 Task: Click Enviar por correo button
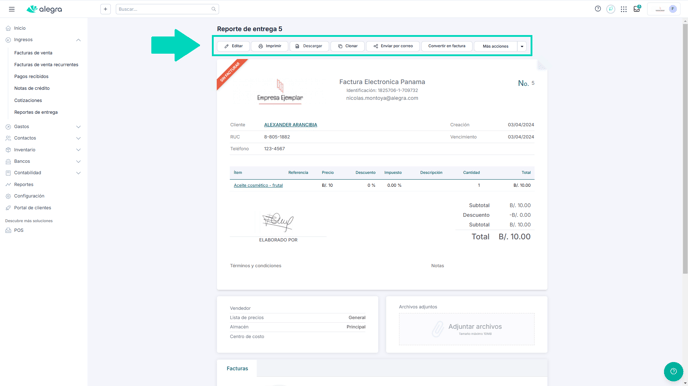click(393, 46)
